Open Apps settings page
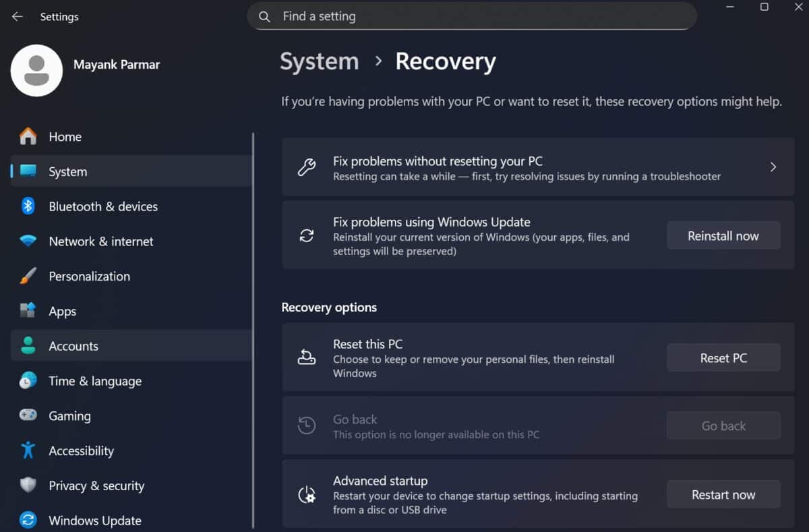Image resolution: width=809 pixels, height=532 pixels. [x=131, y=311]
